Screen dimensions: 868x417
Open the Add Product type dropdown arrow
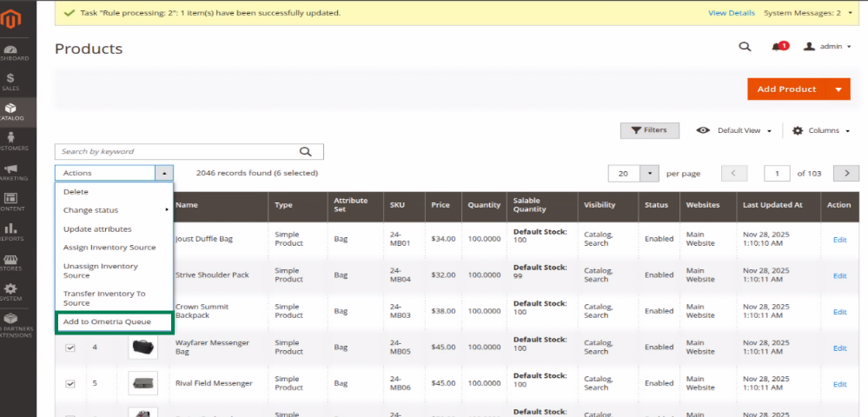(838, 89)
